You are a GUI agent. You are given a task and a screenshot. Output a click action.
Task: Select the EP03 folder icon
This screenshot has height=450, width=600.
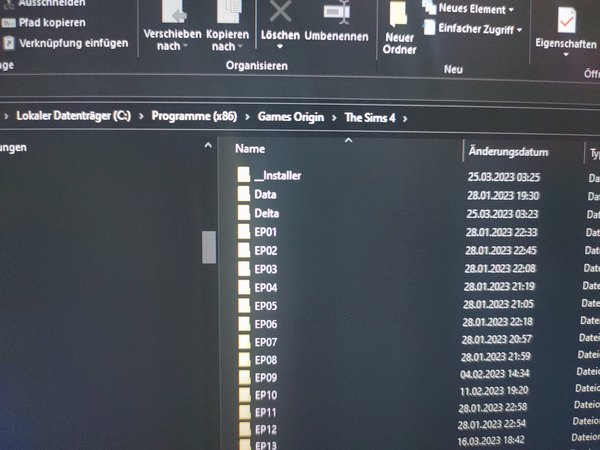(x=244, y=269)
